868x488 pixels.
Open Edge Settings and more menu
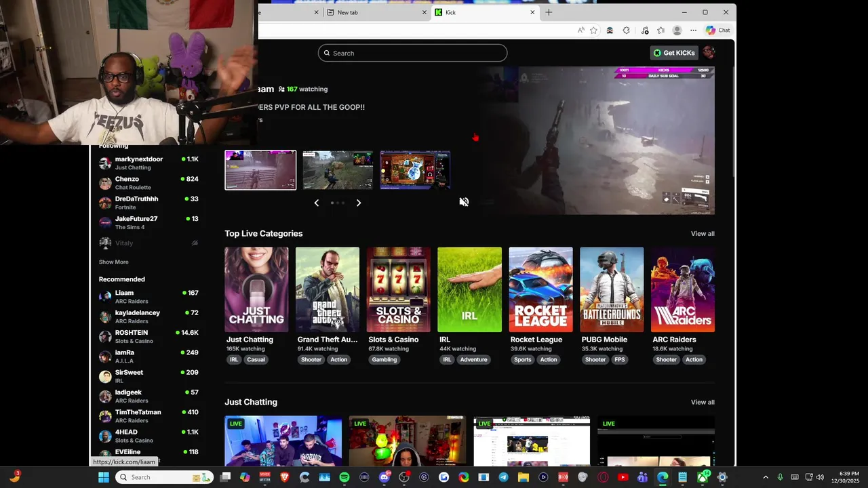(x=693, y=30)
